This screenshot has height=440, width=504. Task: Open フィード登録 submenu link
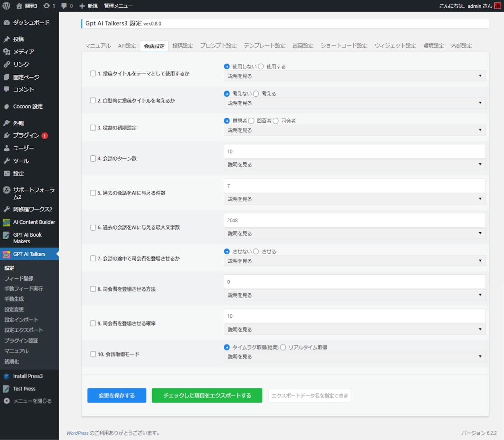point(19,278)
